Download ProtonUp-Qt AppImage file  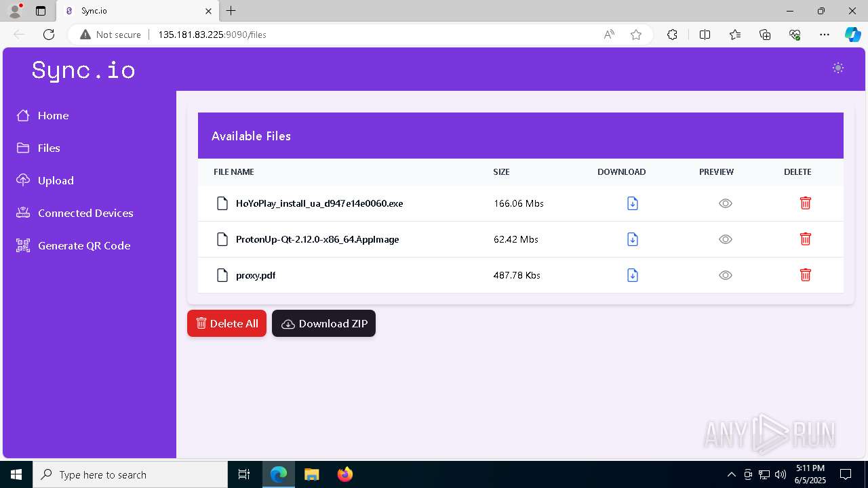(x=633, y=239)
